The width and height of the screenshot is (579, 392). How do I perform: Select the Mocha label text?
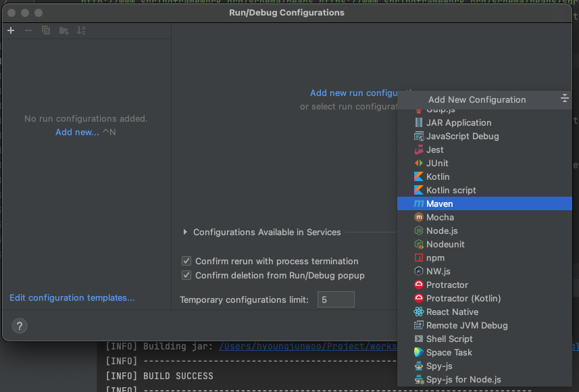coord(440,217)
